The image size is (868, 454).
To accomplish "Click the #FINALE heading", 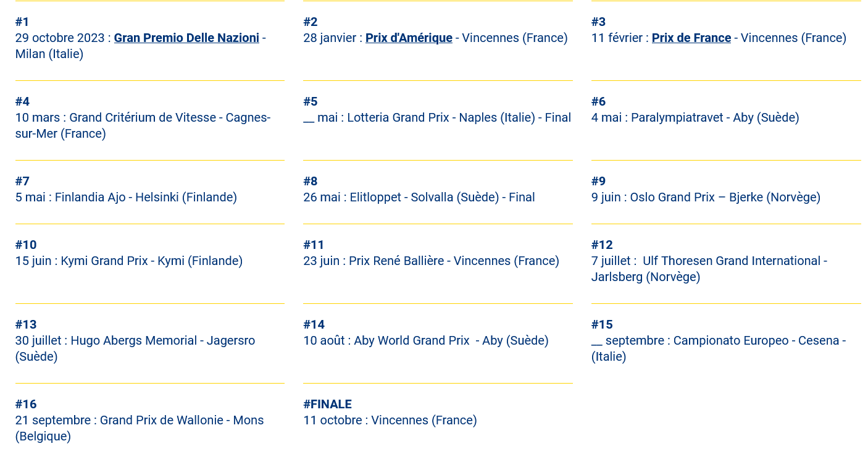I will pos(327,404).
